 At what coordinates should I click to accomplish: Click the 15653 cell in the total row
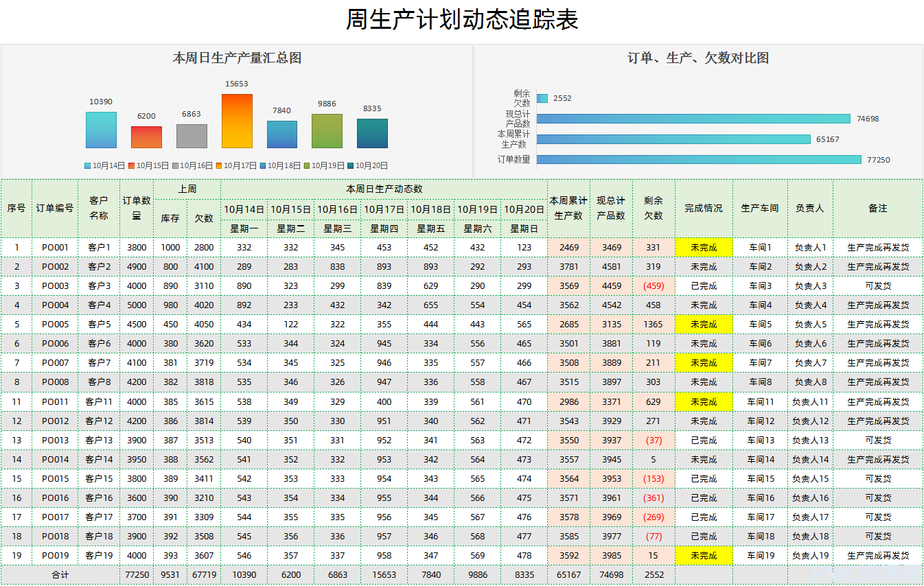[x=384, y=575]
